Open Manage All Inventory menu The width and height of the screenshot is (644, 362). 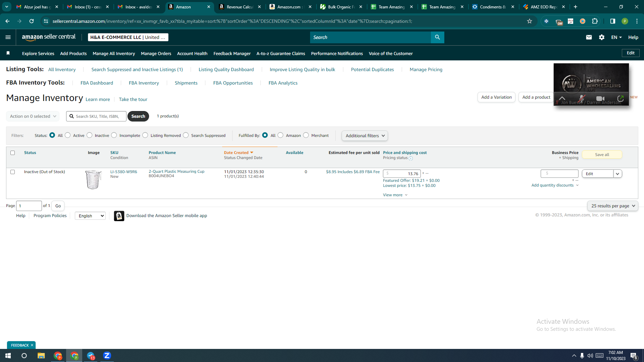114,53
